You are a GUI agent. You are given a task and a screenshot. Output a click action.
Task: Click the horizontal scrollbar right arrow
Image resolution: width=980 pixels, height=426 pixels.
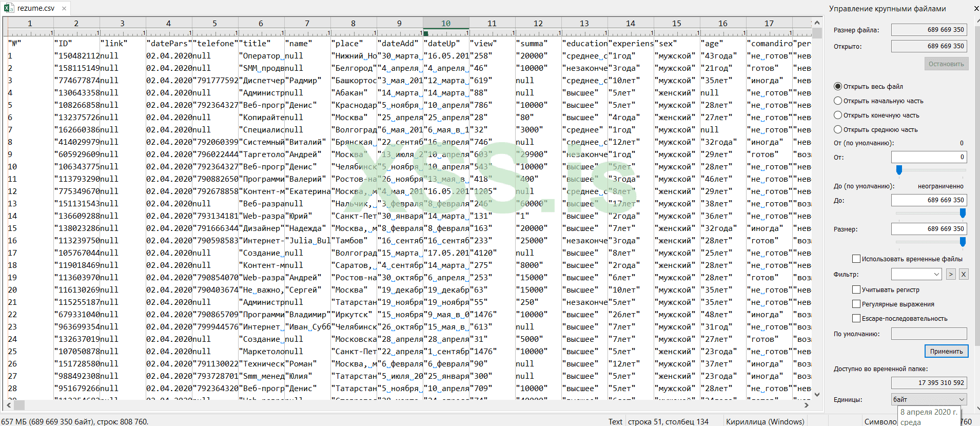807,405
